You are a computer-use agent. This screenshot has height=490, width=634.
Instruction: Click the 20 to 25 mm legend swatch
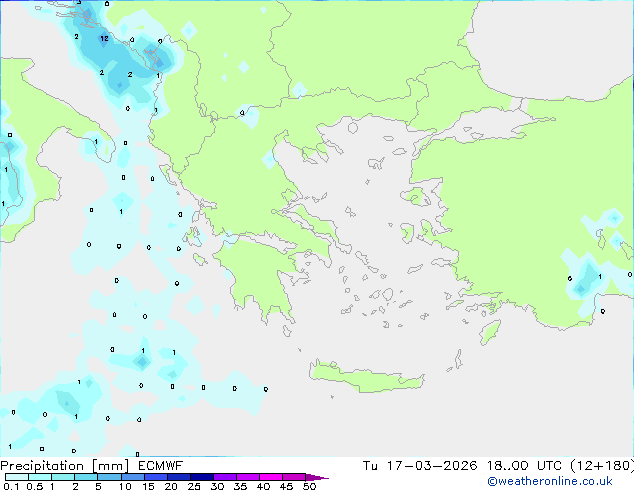tap(178, 477)
